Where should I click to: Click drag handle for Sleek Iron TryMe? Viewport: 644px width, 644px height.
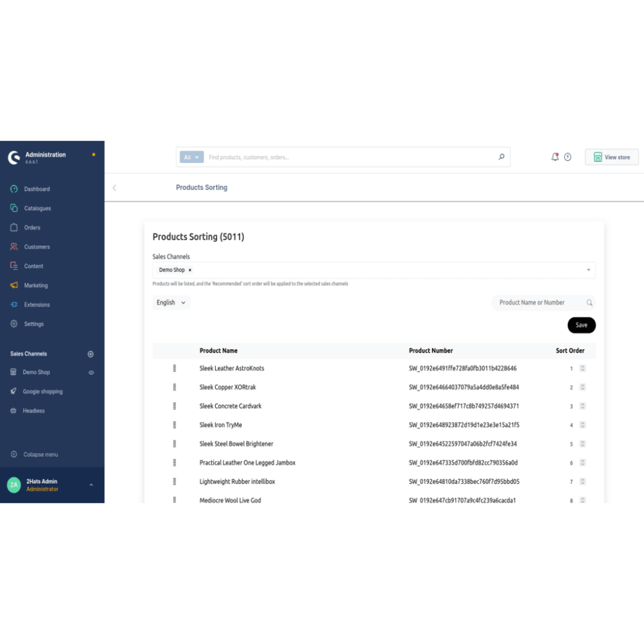175,425
